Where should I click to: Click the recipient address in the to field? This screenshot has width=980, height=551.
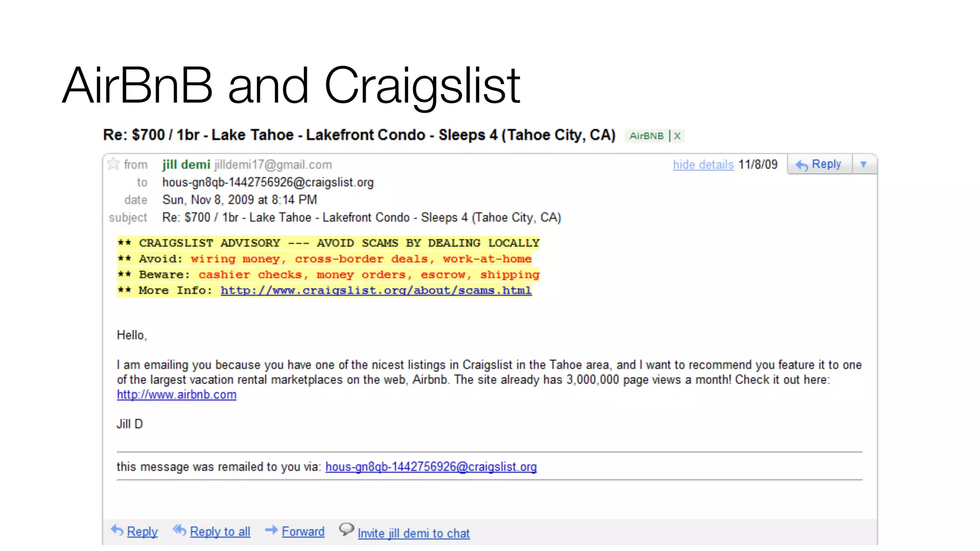pyautogui.click(x=268, y=182)
